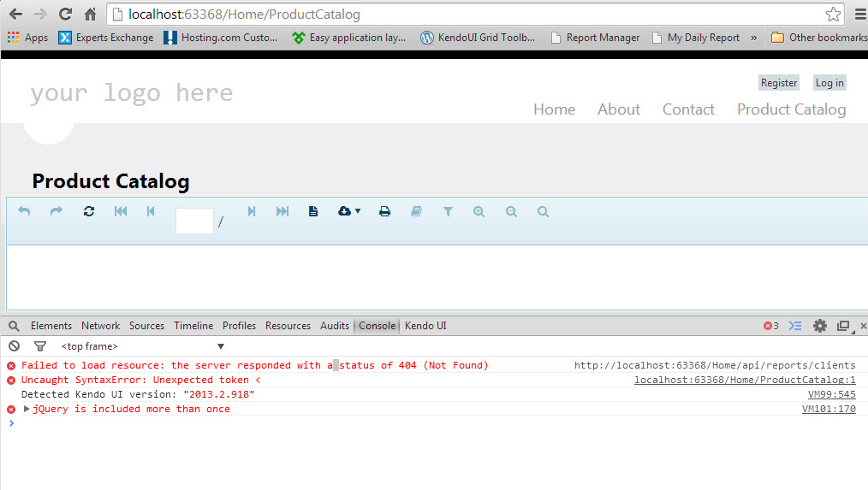This screenshot has width=868, height=490.
Task: Jump to the last report page
Action: click(282, 211)
